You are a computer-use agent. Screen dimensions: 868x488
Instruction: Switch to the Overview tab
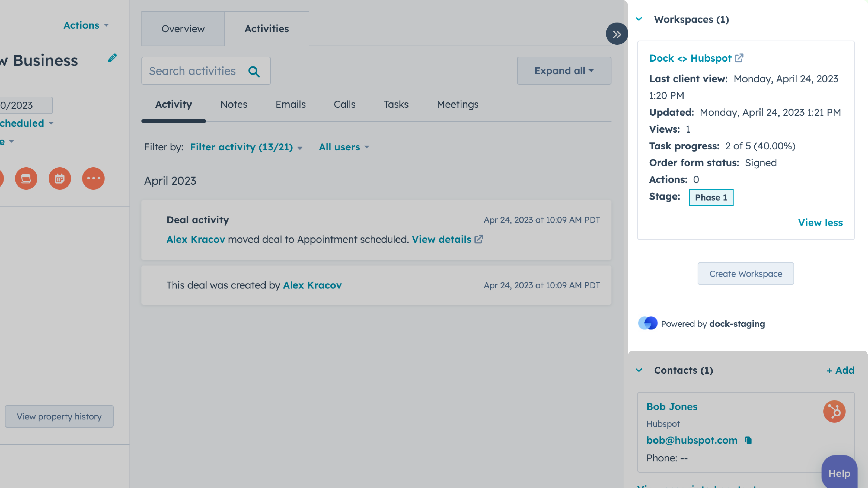[183, 29]
